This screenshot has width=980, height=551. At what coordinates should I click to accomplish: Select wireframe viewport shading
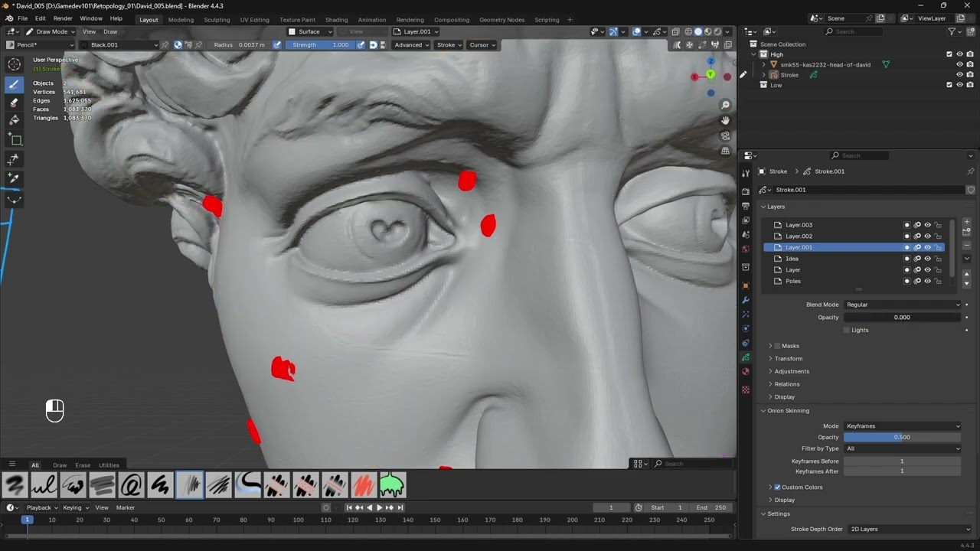[688, 31]
